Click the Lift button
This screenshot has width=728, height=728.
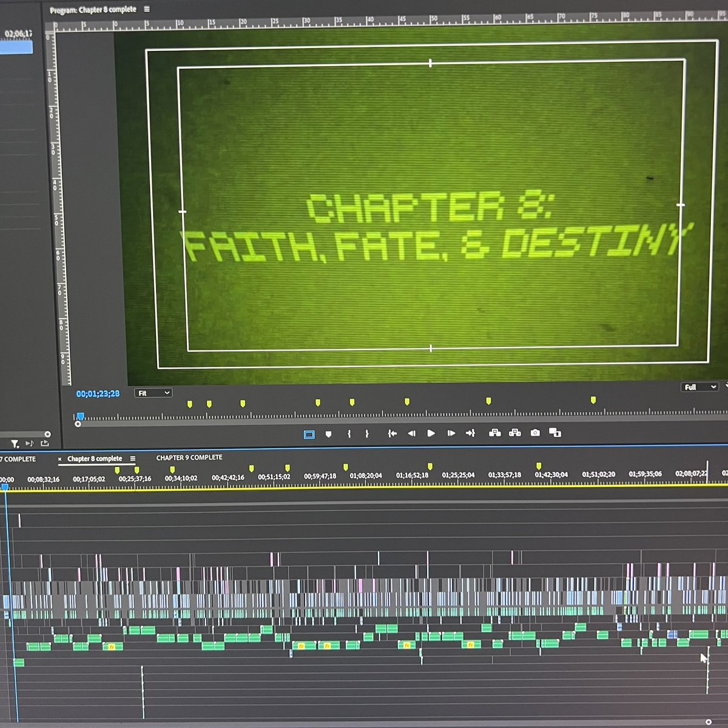(494, 433)
